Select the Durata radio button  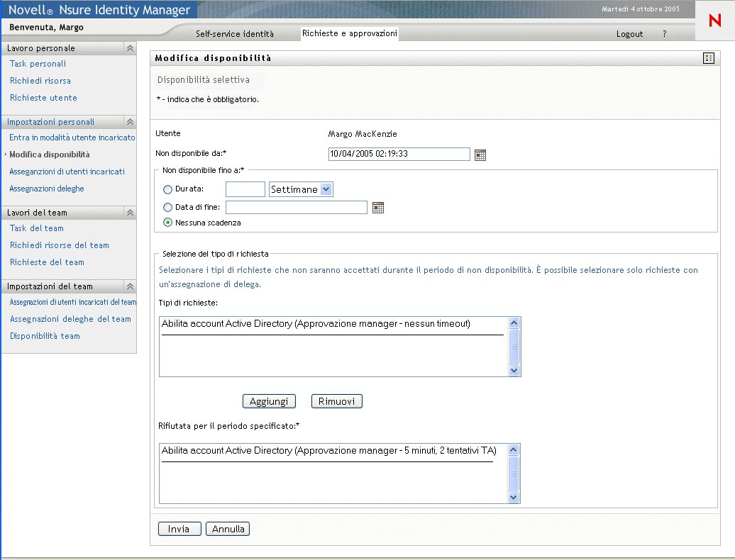coord(167,189)
